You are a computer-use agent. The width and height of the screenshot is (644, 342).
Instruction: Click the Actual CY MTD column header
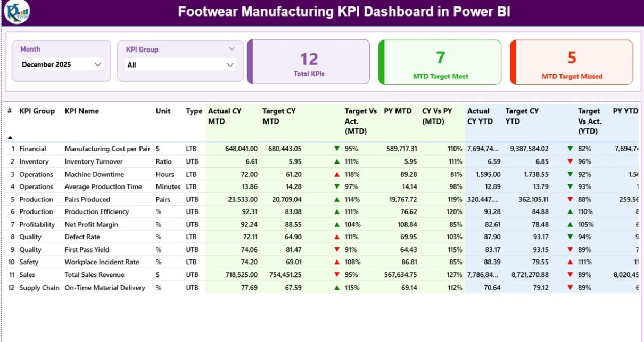coord(224,116)
